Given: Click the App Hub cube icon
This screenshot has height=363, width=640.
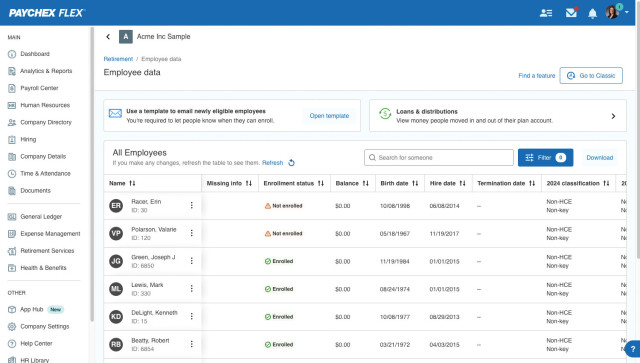Looking at the screenshot, I should pyautogui.click(x=12, y=310).
